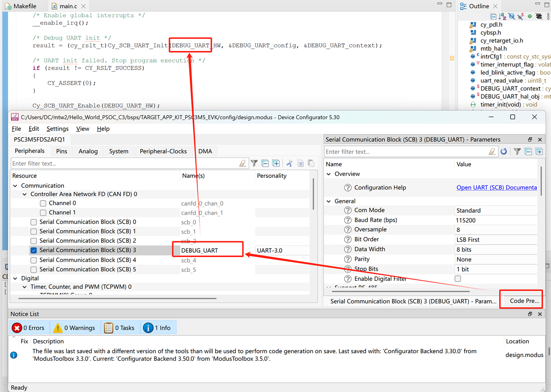551x392 pixels.
Task: Expand all parameters with the plus icon
Action: [x=539, y=151]
